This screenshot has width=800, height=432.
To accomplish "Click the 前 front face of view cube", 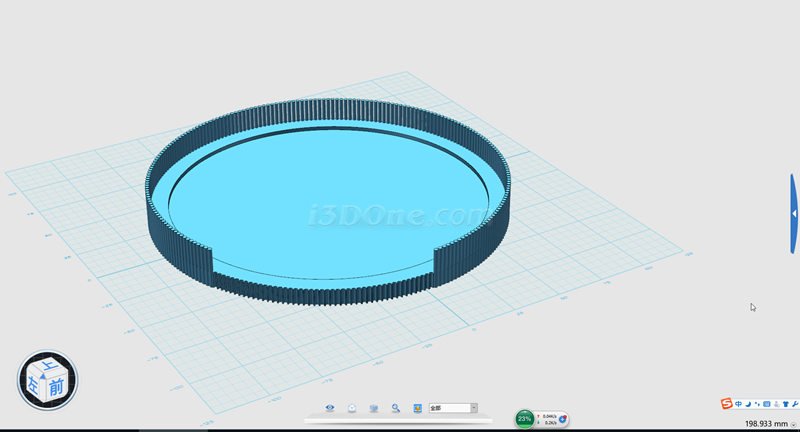I will tap(57, 387).
